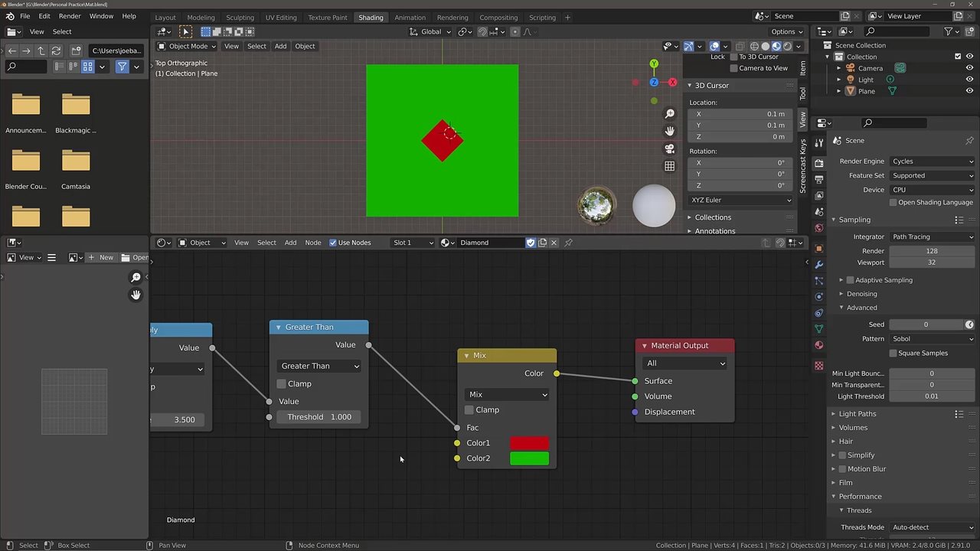
Task: Open the Options button in viewport header
Action: (787, 31)
